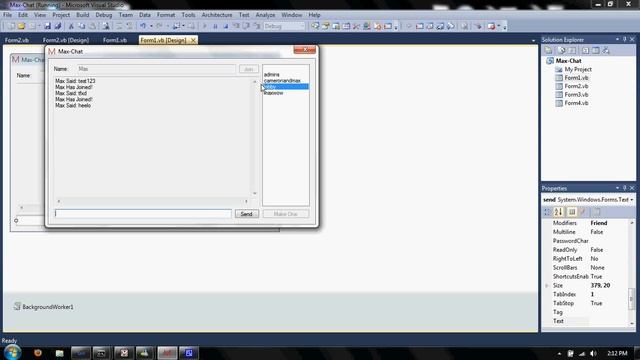Viewport: 640px width, 360px height.
Task: Select My Project in Solution Explorer
Action: (578, 69)
